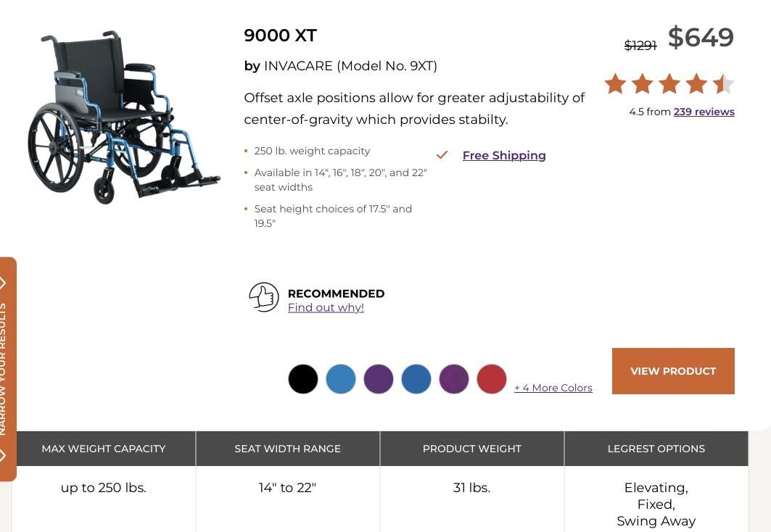The width and height of the screenshot is (771, 532).
Task: Select the red color option
Action: (x=491, y=378)
